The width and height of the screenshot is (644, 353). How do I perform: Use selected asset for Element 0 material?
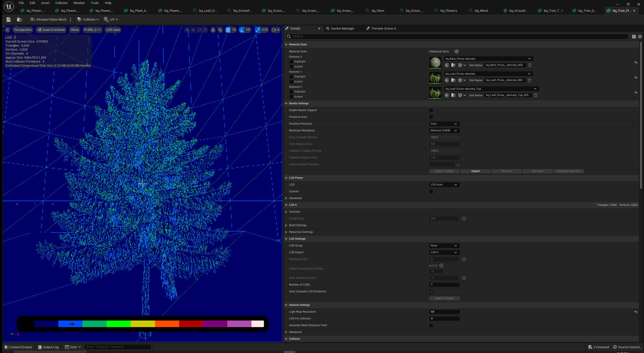point(447,65)
